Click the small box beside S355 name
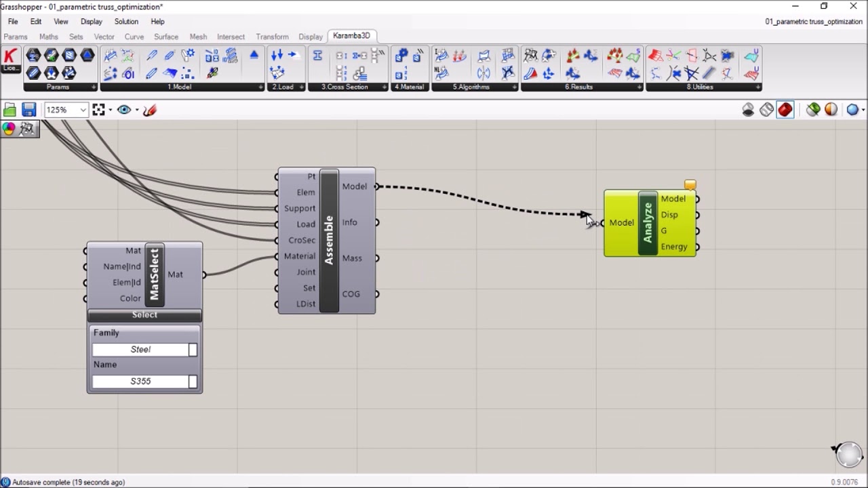The height and width of the screenshot is (488, 868). [193, 382]
